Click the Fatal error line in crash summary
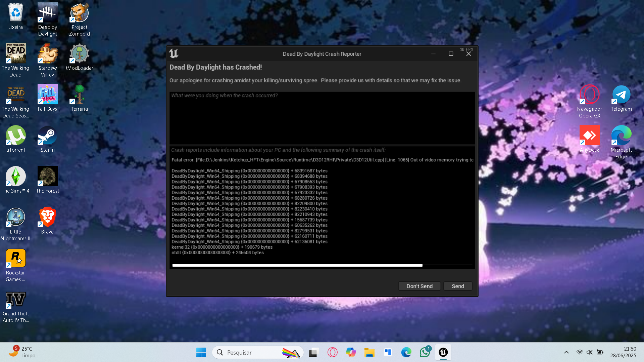 coord(323,160)
